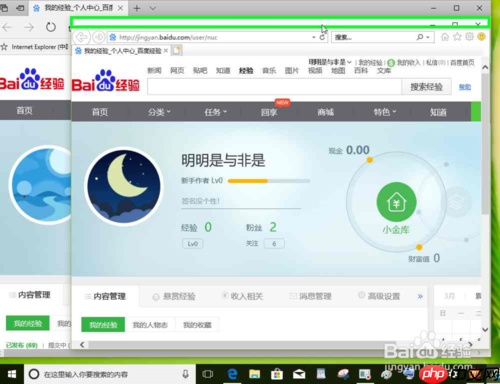The image size is (500, 384).
Task: Select 首页 in the front window nav bar
Action: point(100,112)
